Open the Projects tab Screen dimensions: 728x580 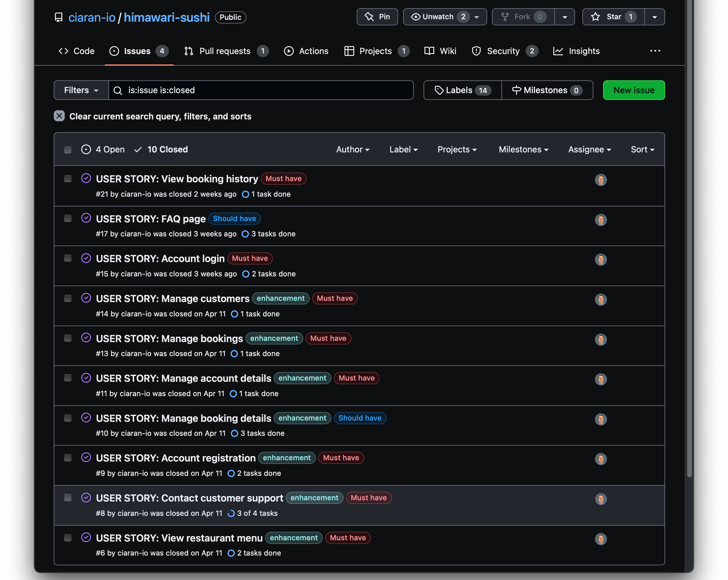tap(377, 51)
